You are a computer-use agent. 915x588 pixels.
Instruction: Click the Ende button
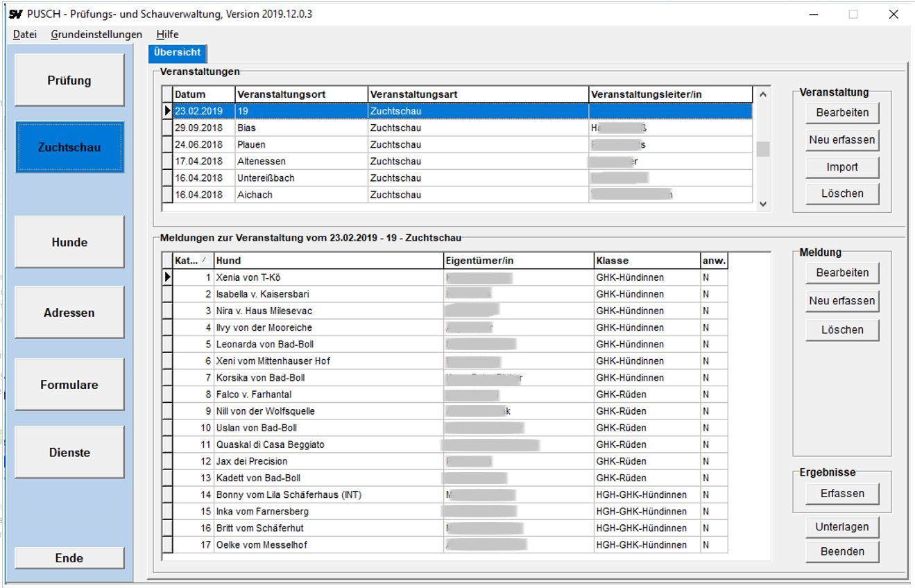(69, 558)
